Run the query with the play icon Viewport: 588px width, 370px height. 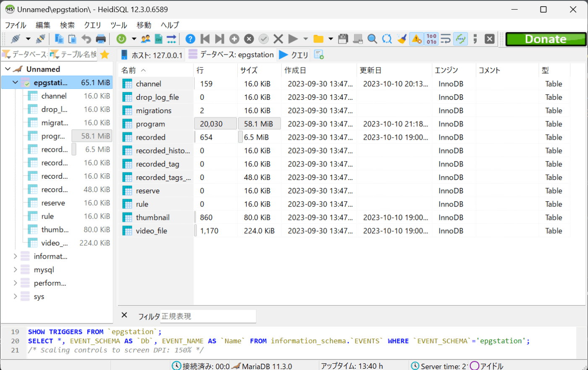(x=293, y=39)
